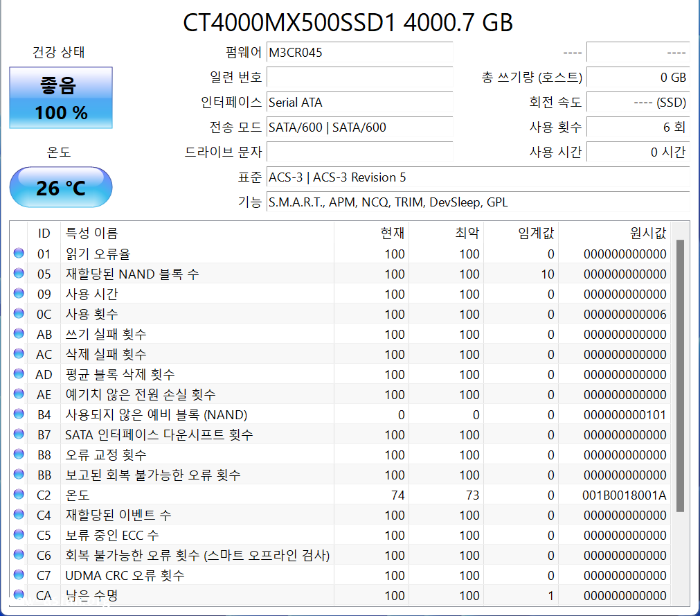
Task: Click the empty 일련 번호 field
Action: tap(360, 78)
